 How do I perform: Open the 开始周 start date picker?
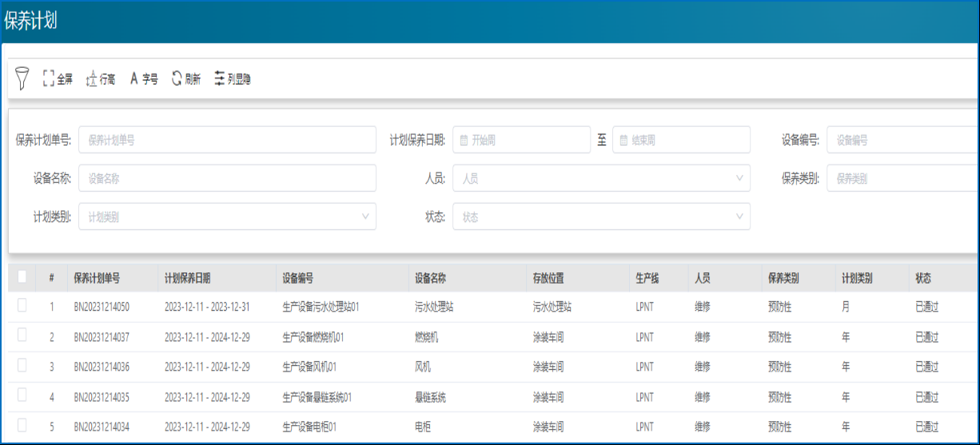(x=521, y=140)
